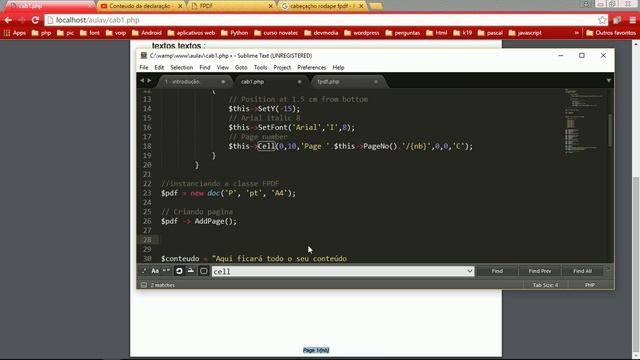Open the Android bookmarks folder
640x360 pixels.
click(147, 33)
